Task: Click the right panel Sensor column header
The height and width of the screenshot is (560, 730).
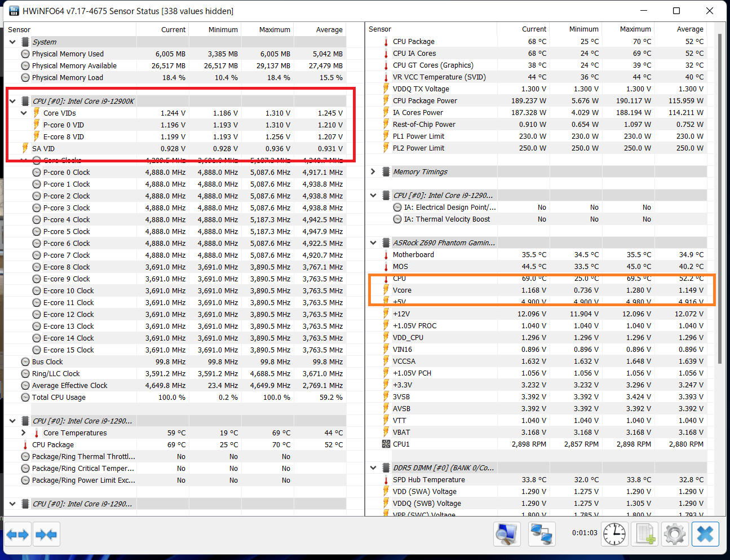Action: 431,29
